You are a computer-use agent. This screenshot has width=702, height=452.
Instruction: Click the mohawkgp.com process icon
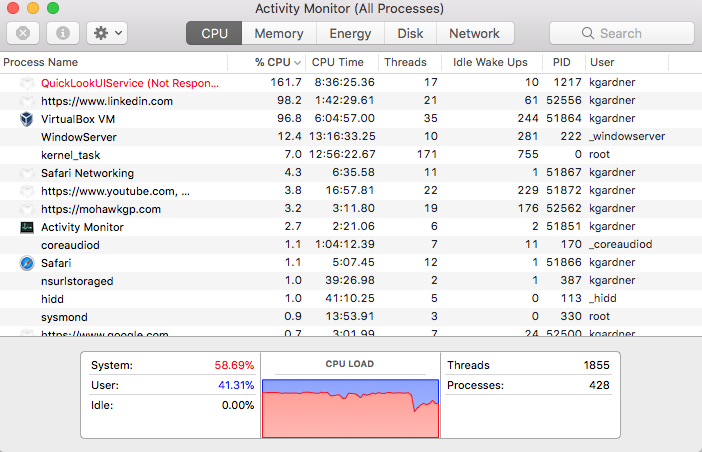[x=27, y=209]
